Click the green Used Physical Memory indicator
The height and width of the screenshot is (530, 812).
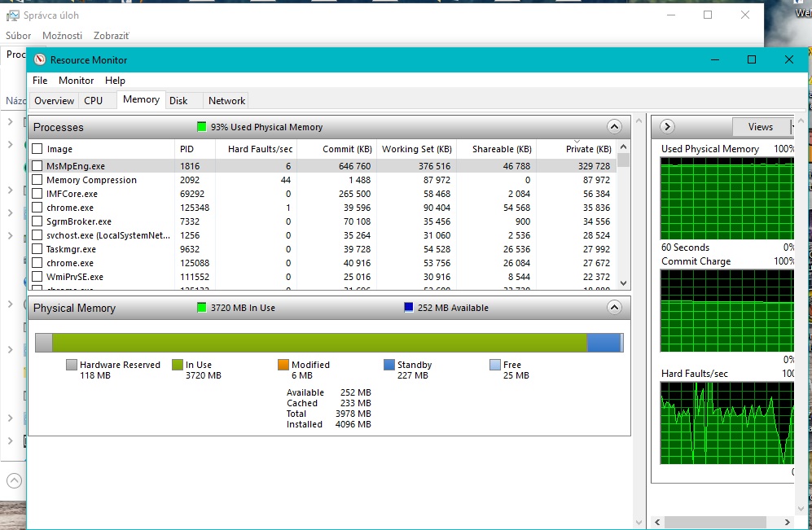coord(202,127)
